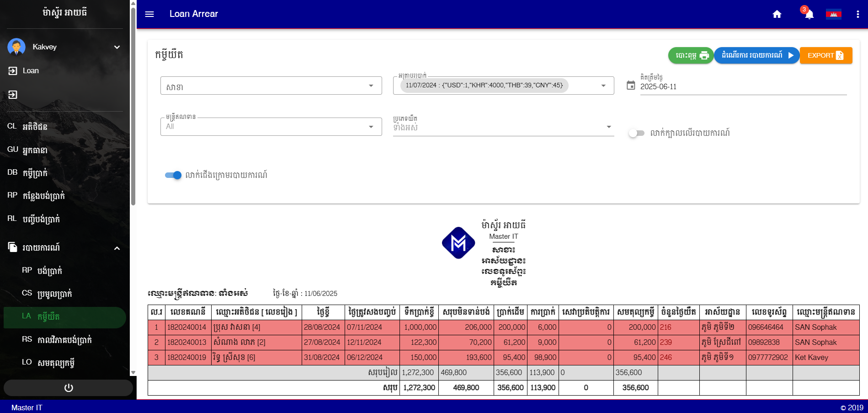Open the RS repayment schedule report submenu

coord(65,340)
